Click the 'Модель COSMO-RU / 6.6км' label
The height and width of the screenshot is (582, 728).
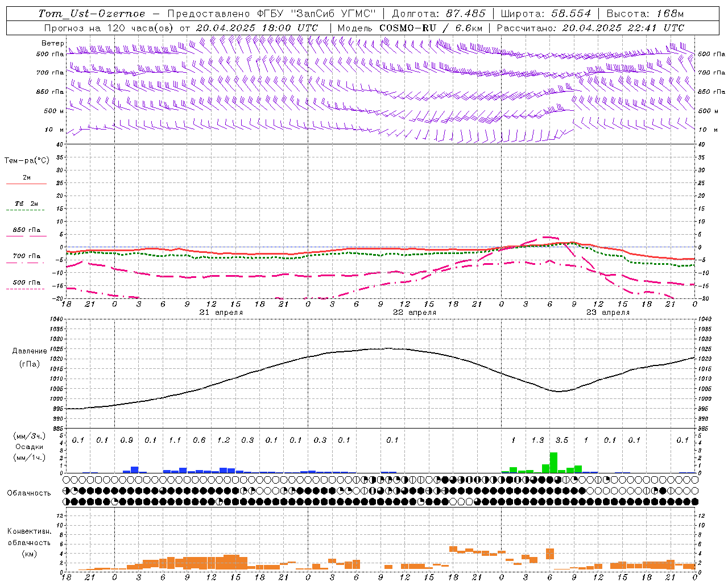[x=410, y=28]
